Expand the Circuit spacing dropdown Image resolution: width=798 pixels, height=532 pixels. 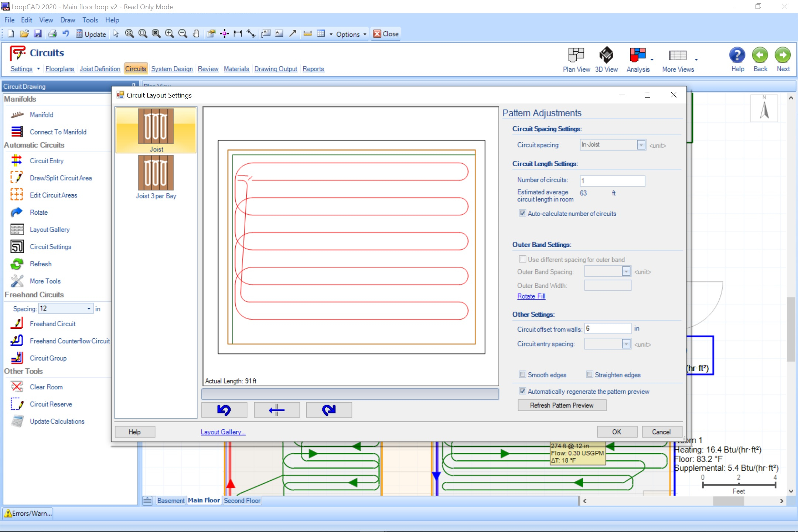coord(641,145)
